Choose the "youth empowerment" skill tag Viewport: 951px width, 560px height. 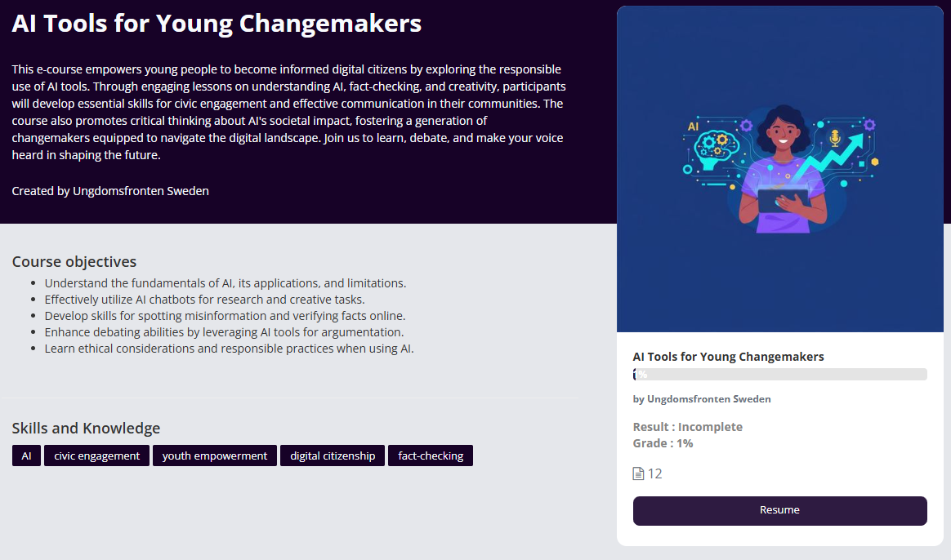215,456
